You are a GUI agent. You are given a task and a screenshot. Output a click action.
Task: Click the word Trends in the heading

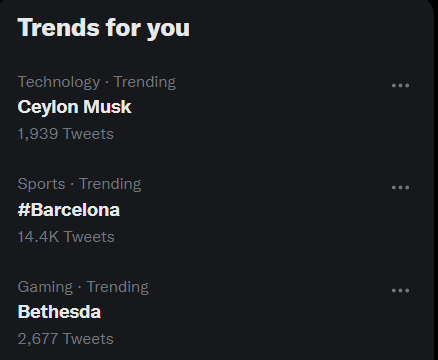point(59,28)
